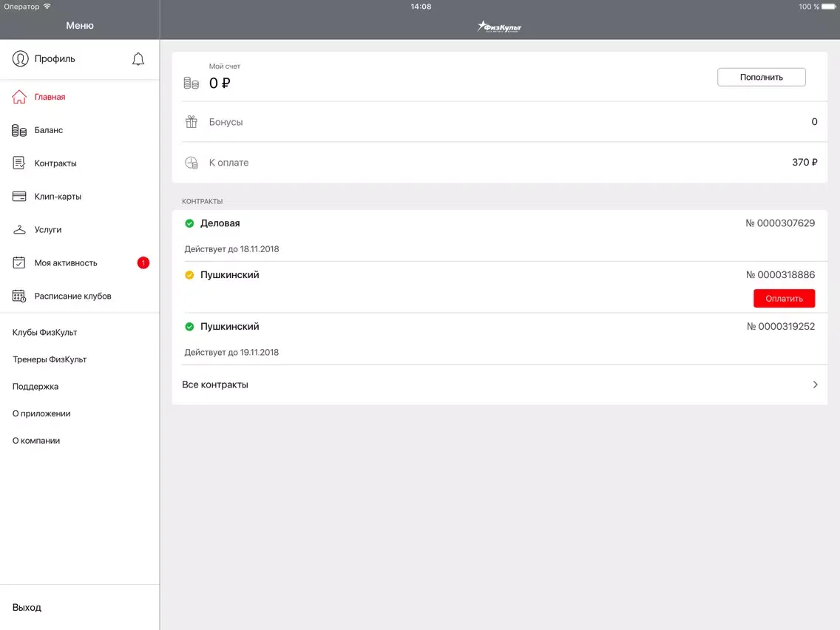Image resolution: width=840 pixels, height=630 pixels.
Task: Expand Все контракты with the chevron arrow
Action: pos(815,385)
